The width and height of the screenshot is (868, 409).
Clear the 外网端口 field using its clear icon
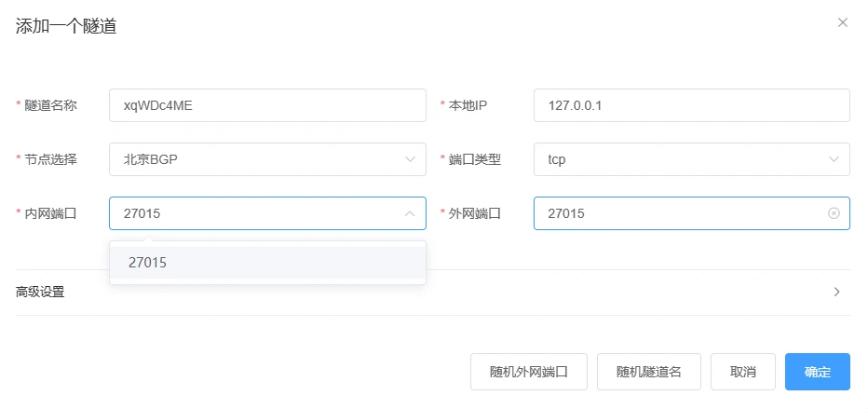pyautogui.click(x=834, y=213)
